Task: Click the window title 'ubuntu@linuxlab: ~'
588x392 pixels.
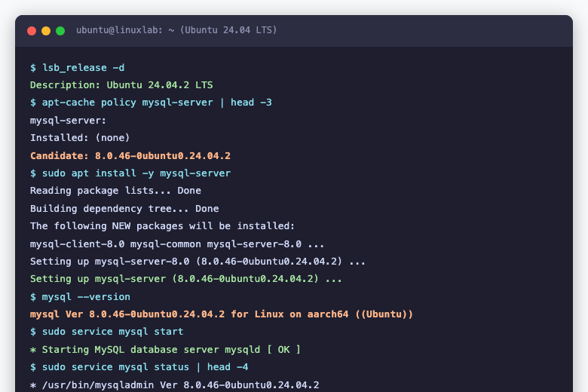Action: click(125, 30)
